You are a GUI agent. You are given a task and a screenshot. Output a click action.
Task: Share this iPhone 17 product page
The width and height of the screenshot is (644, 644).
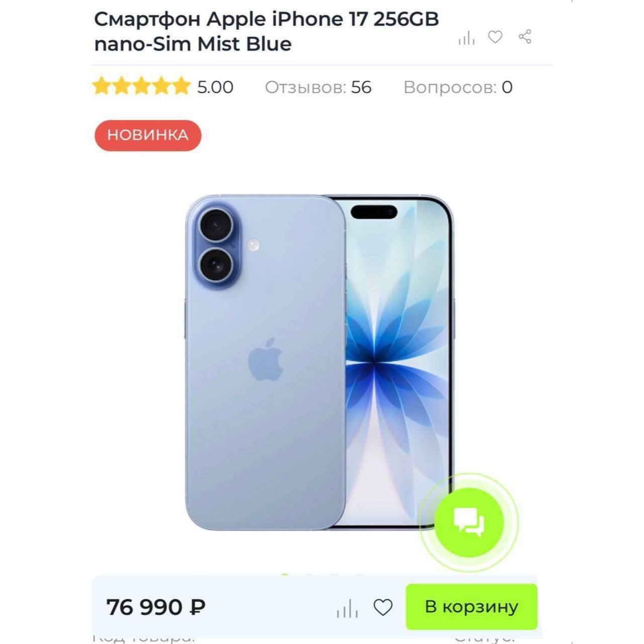click(525, 37)
